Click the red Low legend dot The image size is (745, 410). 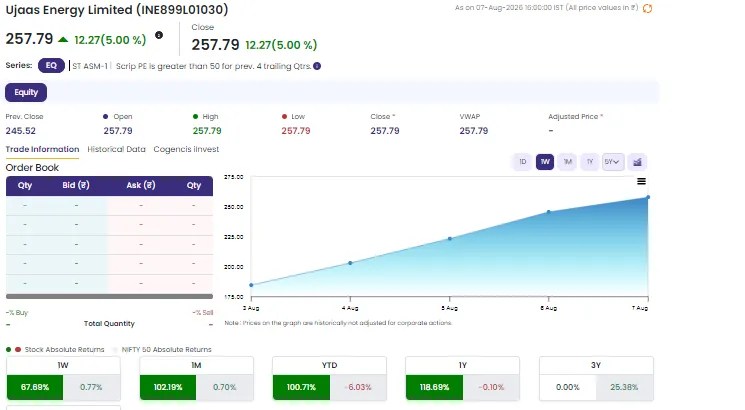coord(284,116)
